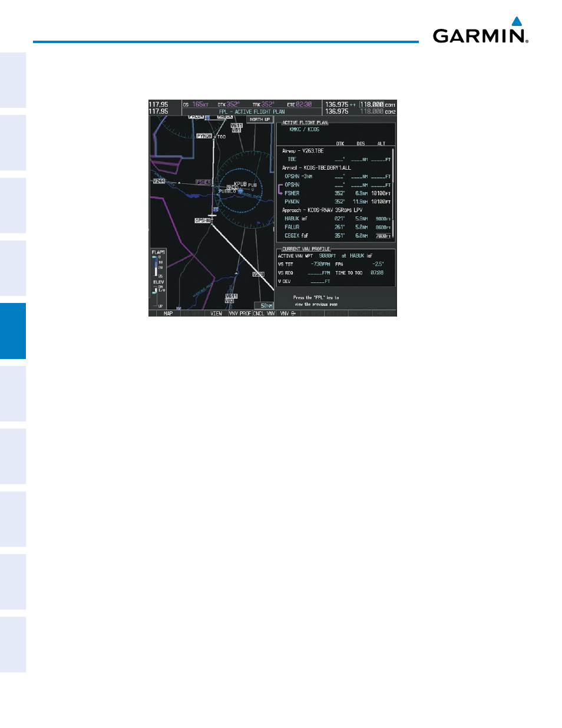562x728 pixels.
Task: Click the V611 V81 airway label near the top of the map
Action: coord(236,128)
